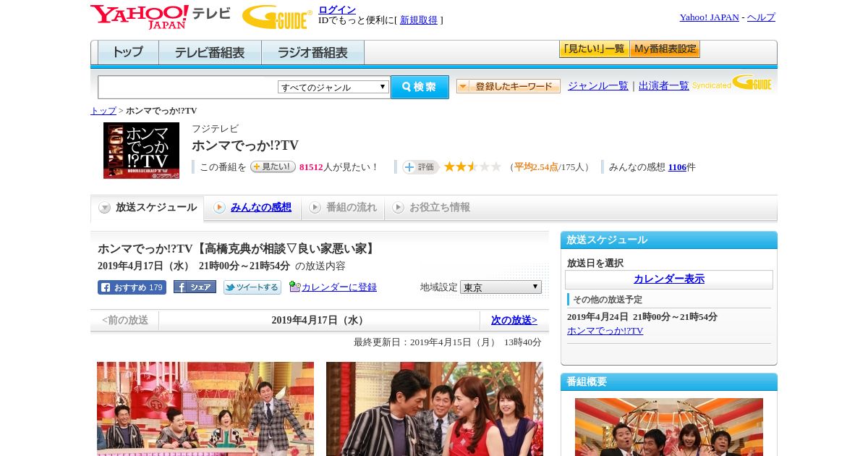The image size is (868, 456).
Task: Open the 「見たい!」一覧 button
Action: tap(594, 49)
